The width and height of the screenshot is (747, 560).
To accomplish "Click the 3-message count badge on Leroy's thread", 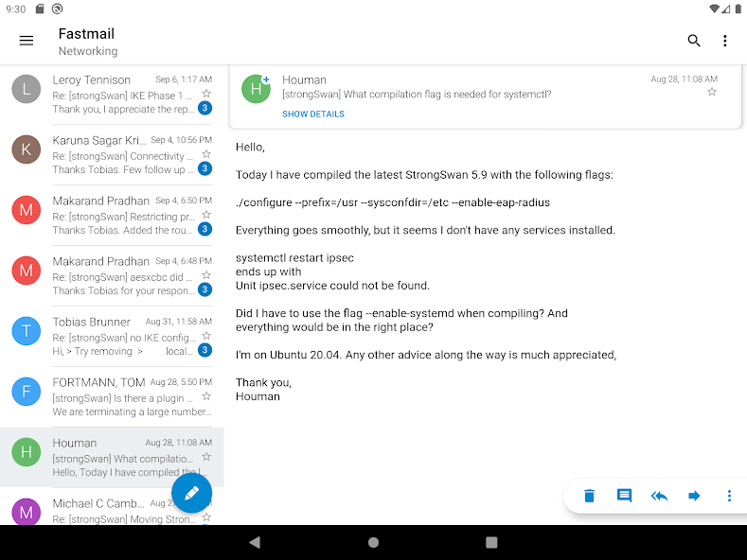I will (x=205, y=109).
